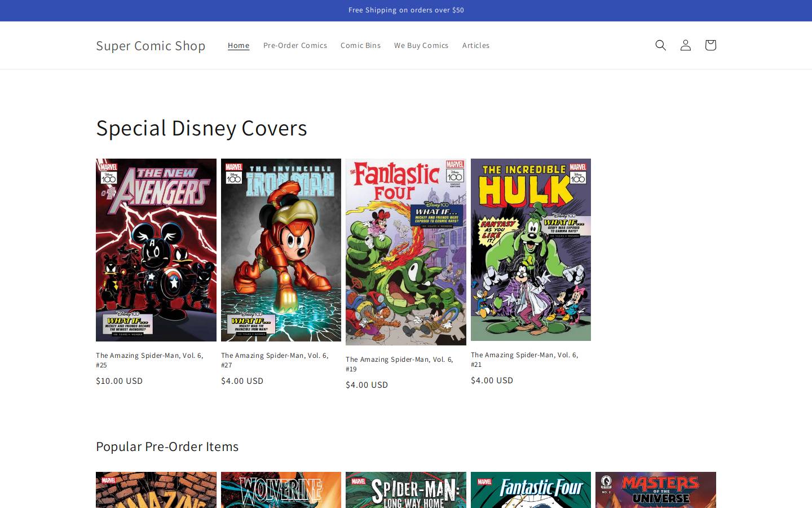Screen dimensions: 812x508
Task: Open the Fantastic Four pre-order cover thumbnail
Action: click(x=531, y=490)
